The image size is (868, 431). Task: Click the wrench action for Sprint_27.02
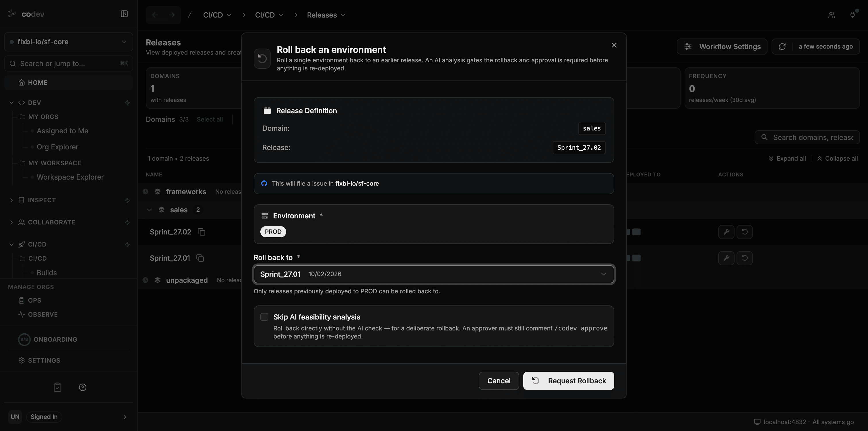726,232
